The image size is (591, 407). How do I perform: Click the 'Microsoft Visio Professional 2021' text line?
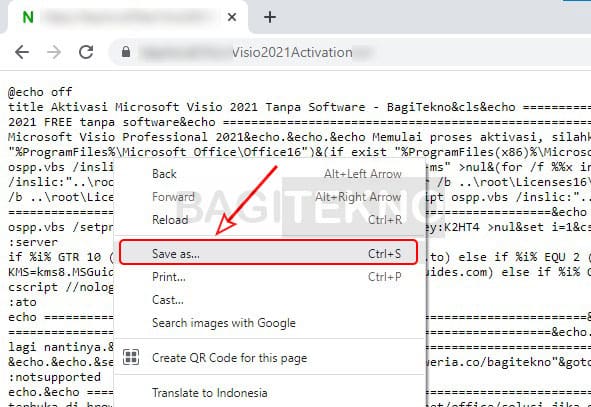click(299, 137)
